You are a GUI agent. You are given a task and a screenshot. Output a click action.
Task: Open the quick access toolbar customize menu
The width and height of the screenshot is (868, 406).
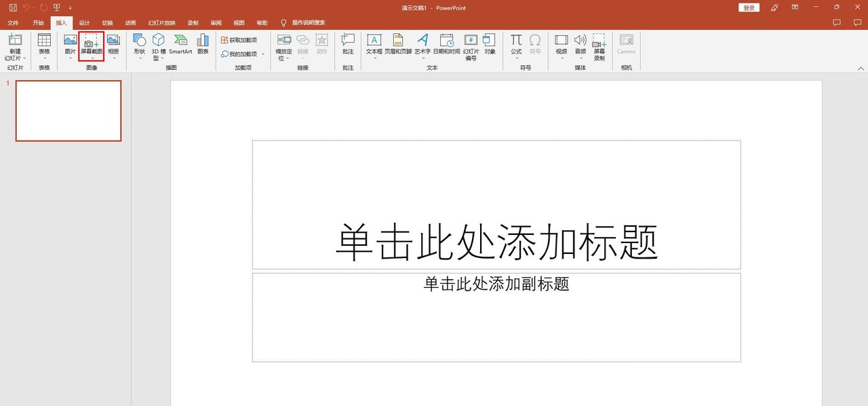click(69, 7)
